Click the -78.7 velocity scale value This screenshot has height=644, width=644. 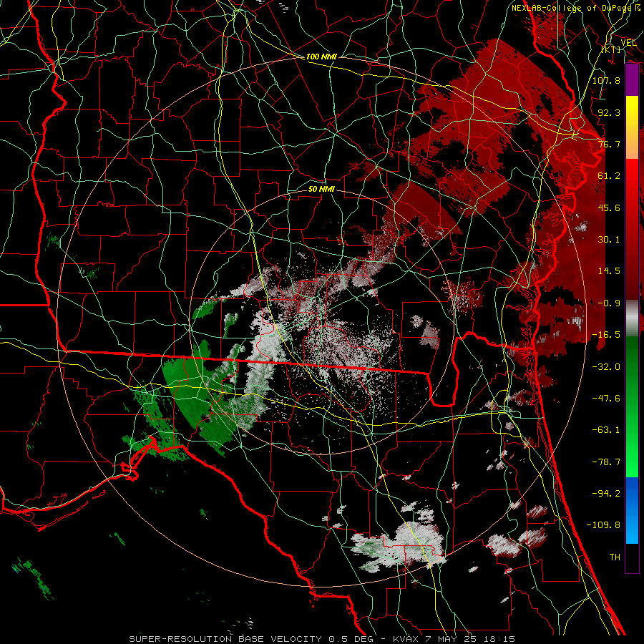point(606,462)
